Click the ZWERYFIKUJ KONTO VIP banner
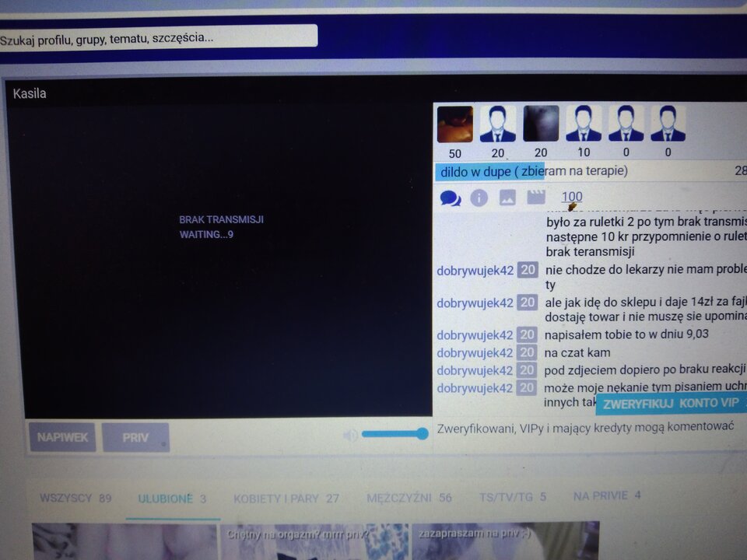This screenshot has height=560, width=747. tap(671, 404)
